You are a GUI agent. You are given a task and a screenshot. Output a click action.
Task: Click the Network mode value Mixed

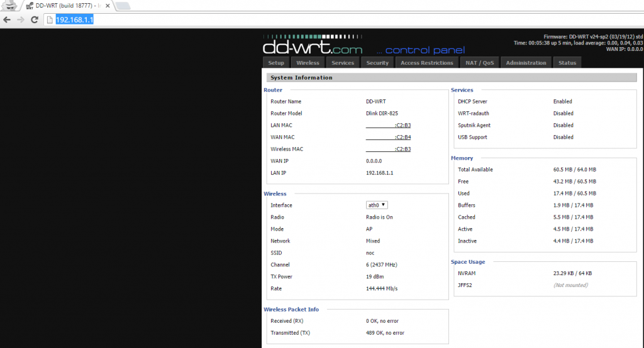click(x=373, y=241)
